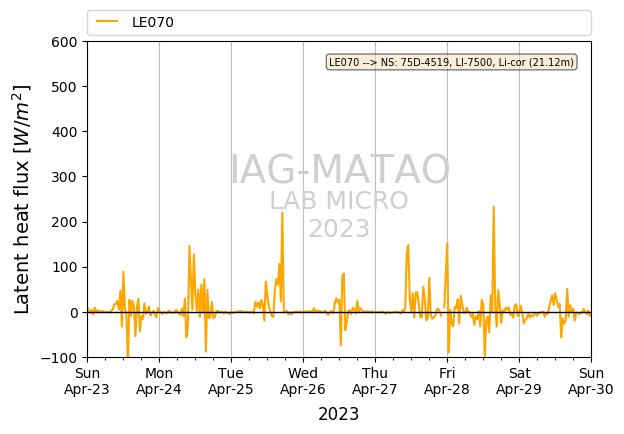
Task: Select the Tue Apr-25 date label
Action: point(231,381)
